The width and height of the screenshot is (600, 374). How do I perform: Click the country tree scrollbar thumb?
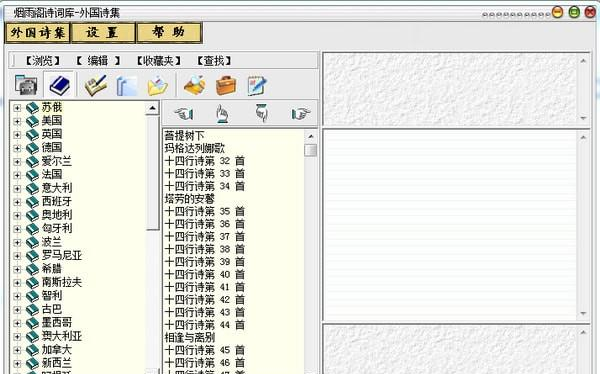point(152,173)
